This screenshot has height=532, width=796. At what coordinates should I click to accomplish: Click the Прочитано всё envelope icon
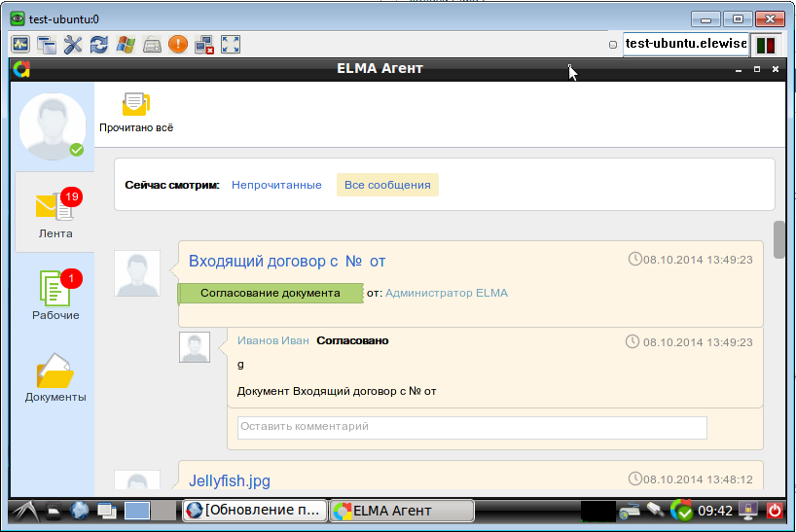tap(135, 104)
